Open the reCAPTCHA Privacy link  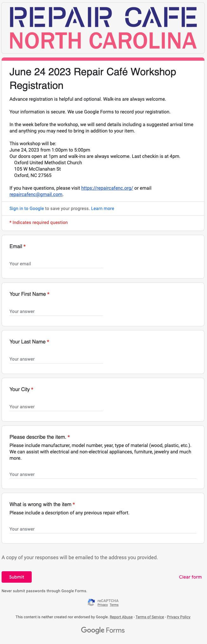pyautogui.click(x=102, y=605)
